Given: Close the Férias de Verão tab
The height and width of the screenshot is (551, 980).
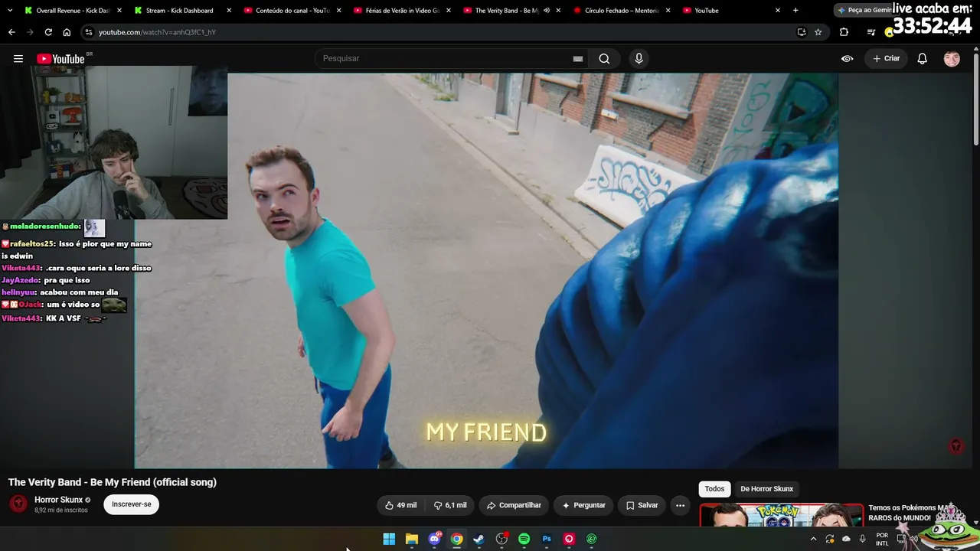Looking at the screenshot, I should 448,11.
